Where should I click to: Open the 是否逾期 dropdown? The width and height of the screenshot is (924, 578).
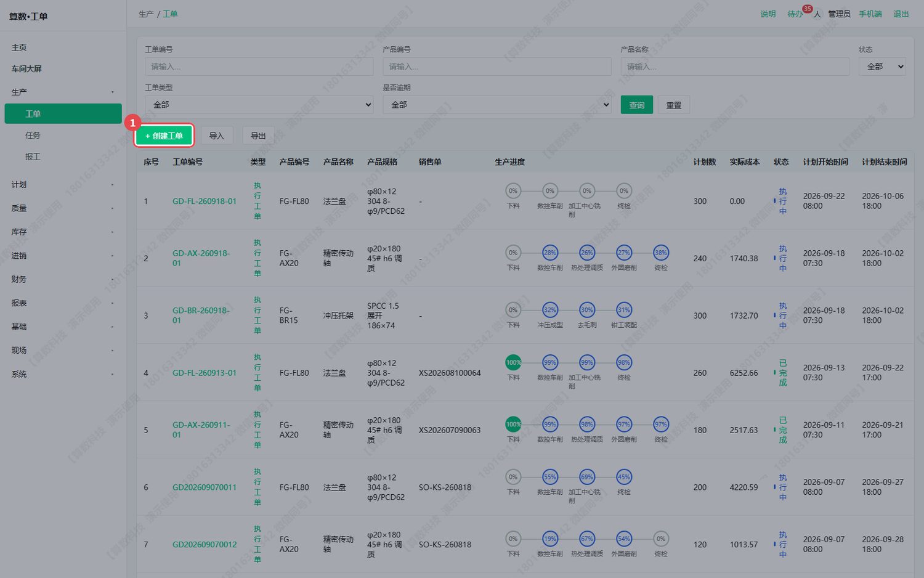click(x=497, y=105)
